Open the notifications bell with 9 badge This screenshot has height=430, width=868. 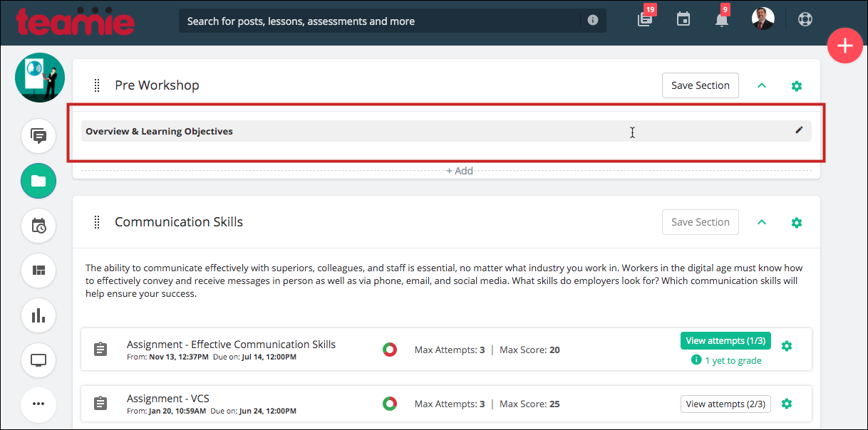point(721,19)
